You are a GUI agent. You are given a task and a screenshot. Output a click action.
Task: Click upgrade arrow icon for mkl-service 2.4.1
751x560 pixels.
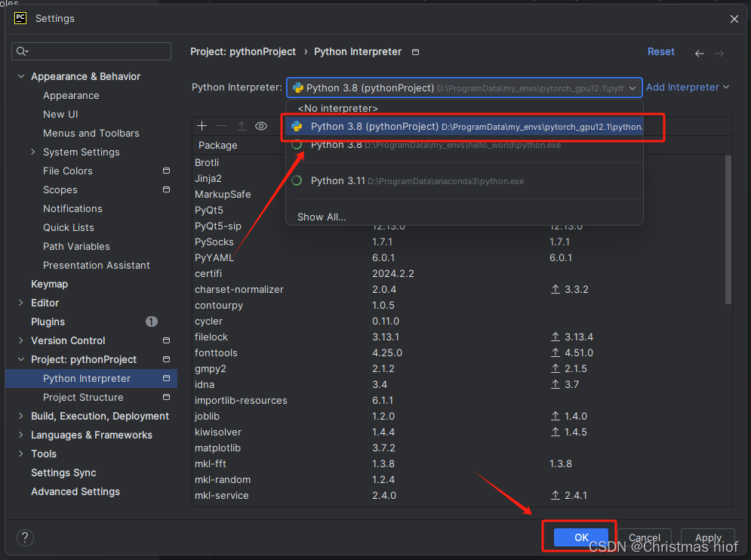point(555,495)
